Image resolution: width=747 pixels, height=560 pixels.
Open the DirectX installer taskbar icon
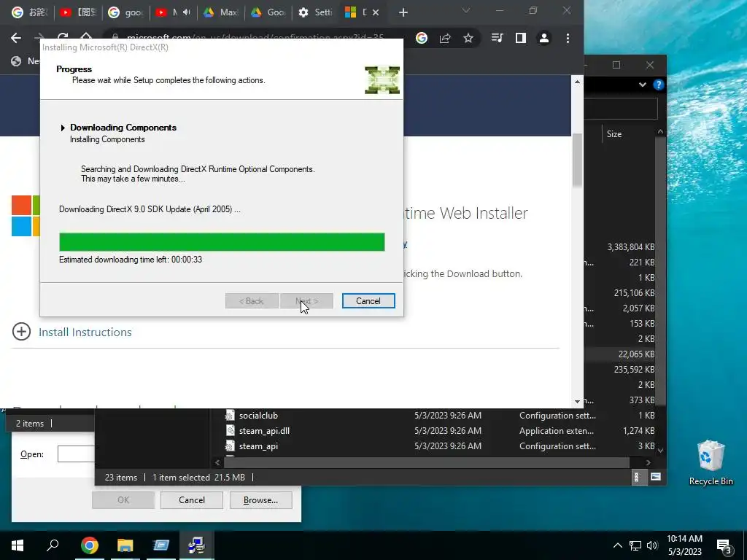(x=196, y=545)
